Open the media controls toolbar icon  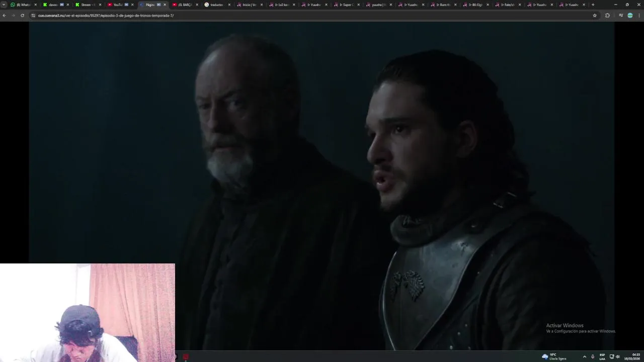point(621,16)
